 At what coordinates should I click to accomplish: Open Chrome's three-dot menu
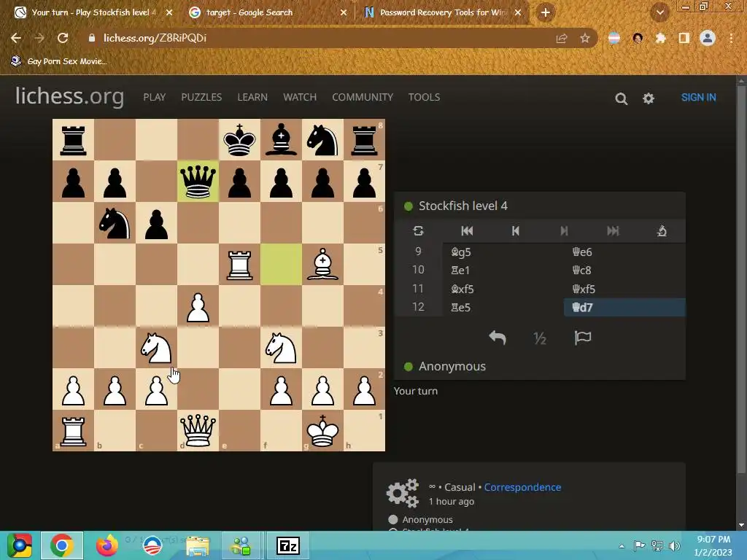(731, 38)
